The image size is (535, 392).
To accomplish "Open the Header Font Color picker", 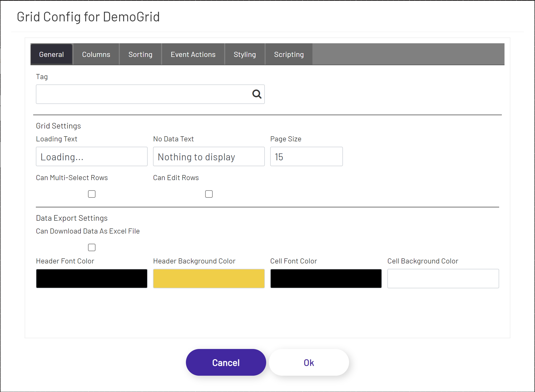I will [x=91, y=278].
